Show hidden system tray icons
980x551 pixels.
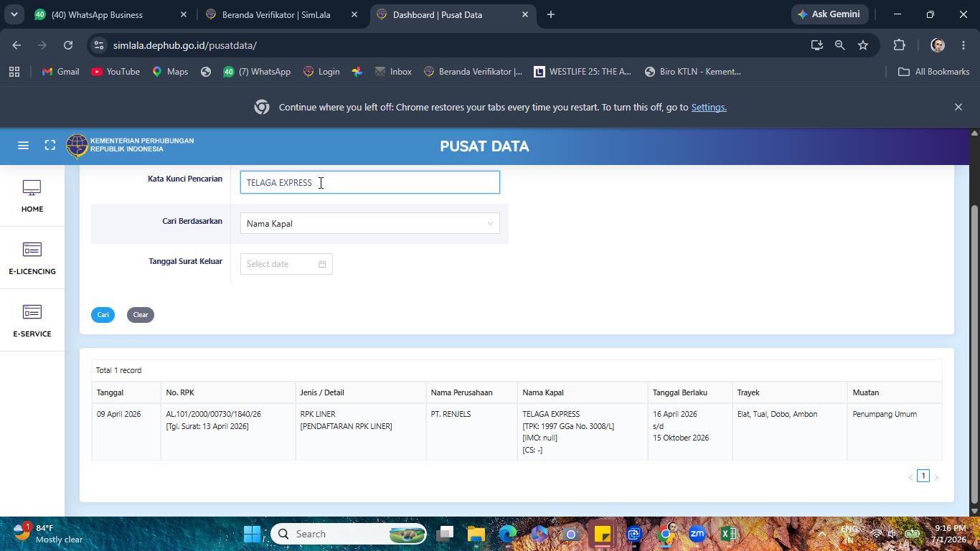[x=821, y=534]
